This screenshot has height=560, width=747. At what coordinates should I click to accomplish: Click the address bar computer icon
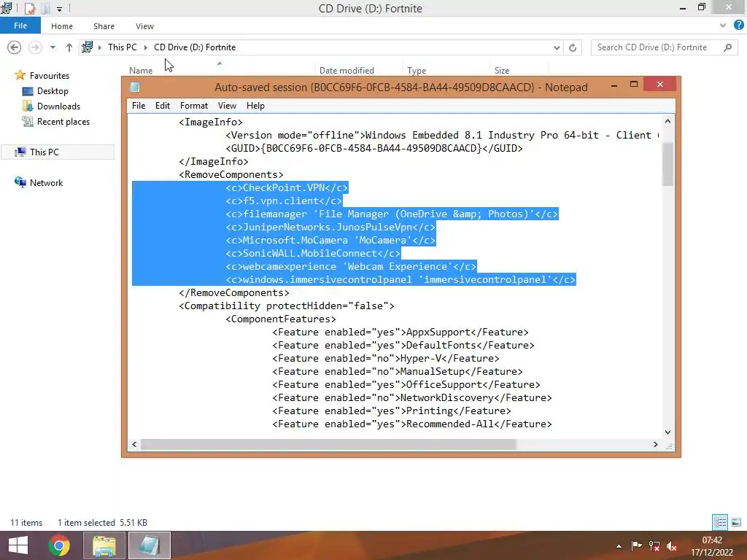(x=88, y=47)
